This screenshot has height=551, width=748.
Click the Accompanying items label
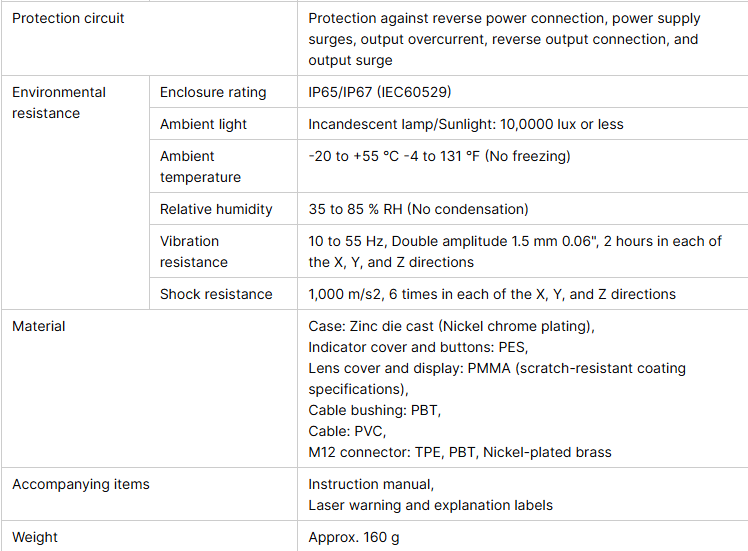tap(81, 484)
